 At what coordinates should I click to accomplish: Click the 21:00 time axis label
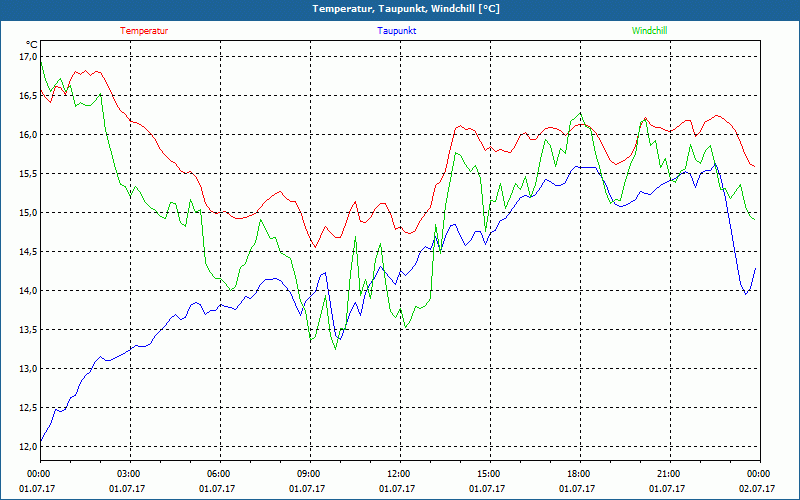coord(666,474)
